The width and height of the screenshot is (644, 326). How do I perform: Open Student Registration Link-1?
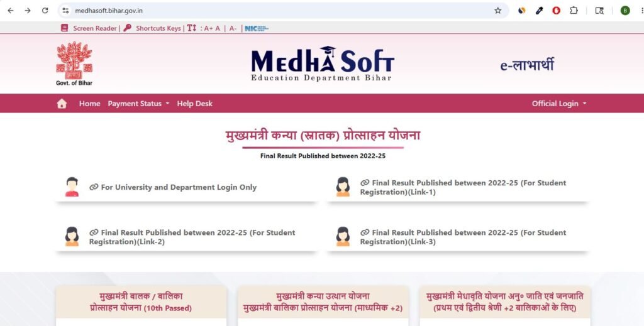463,187
